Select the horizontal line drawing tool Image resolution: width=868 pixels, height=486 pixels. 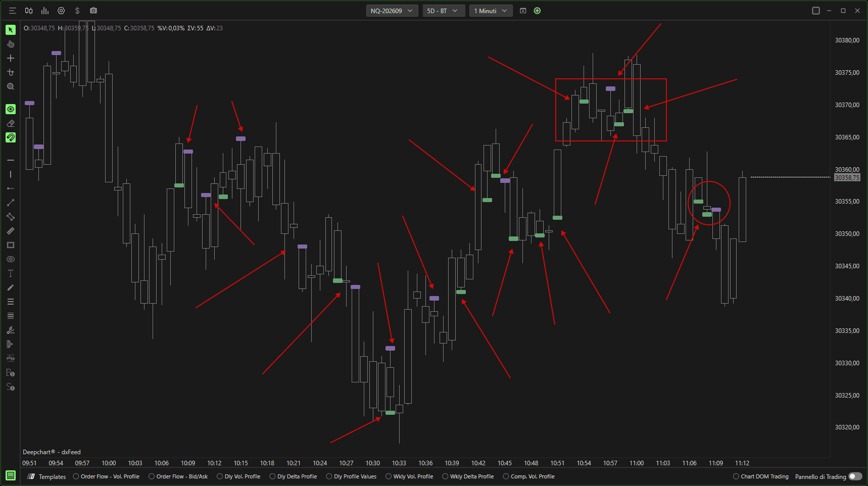coord(11,160)
